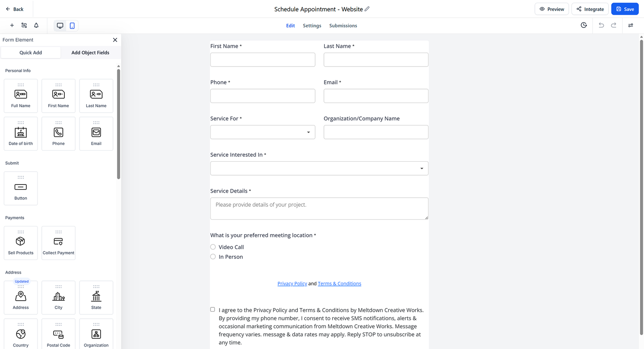This screenshot has height=349, width=644.
Task: Click the undo arrow icon
Action: coord(601,25)
